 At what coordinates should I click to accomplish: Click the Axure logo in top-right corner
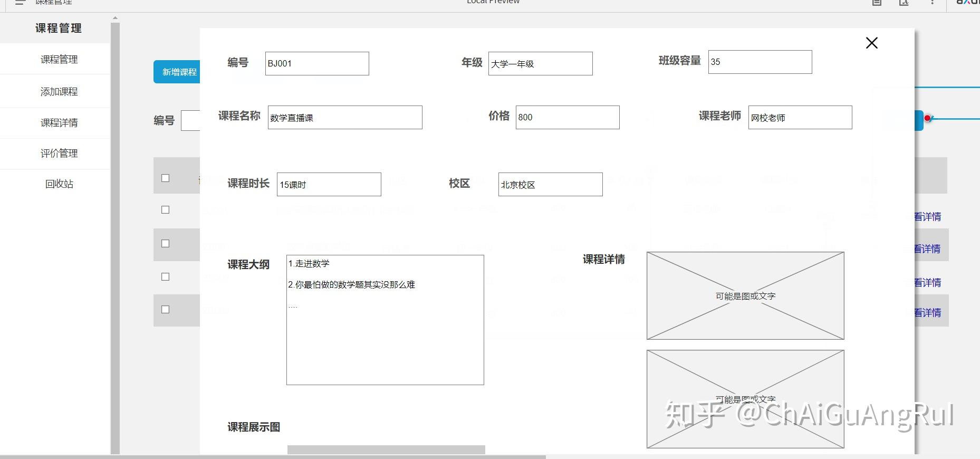point(968,2)
